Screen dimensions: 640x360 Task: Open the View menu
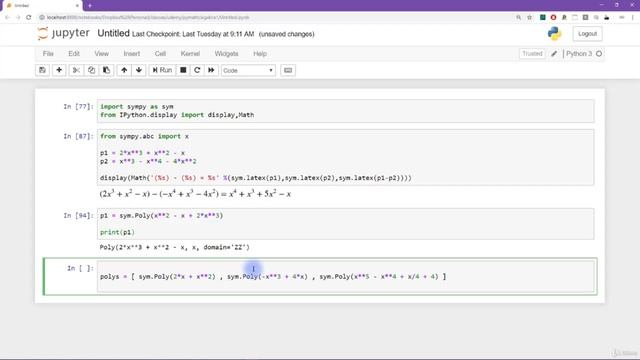(x=102, y=53)
